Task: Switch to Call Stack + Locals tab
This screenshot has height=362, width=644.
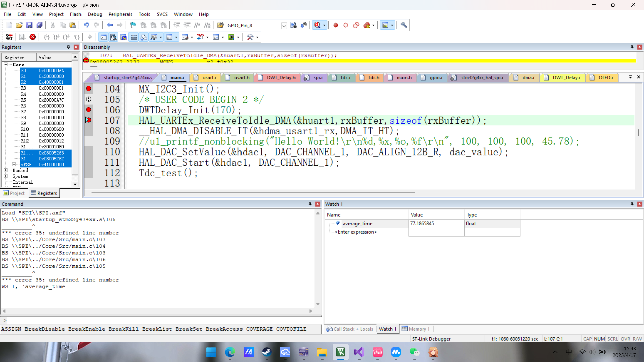Action: (x=350, y=329)
